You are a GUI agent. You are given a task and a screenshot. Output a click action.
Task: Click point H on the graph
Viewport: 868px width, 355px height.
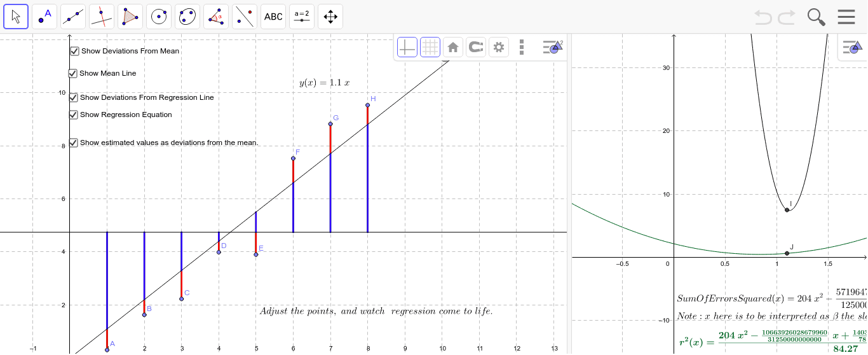[367, 105]
